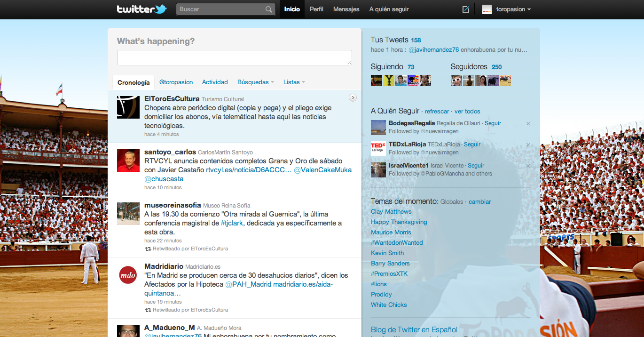Click the What's happening tweet box

pyautogui.click(x=234, y=57)
